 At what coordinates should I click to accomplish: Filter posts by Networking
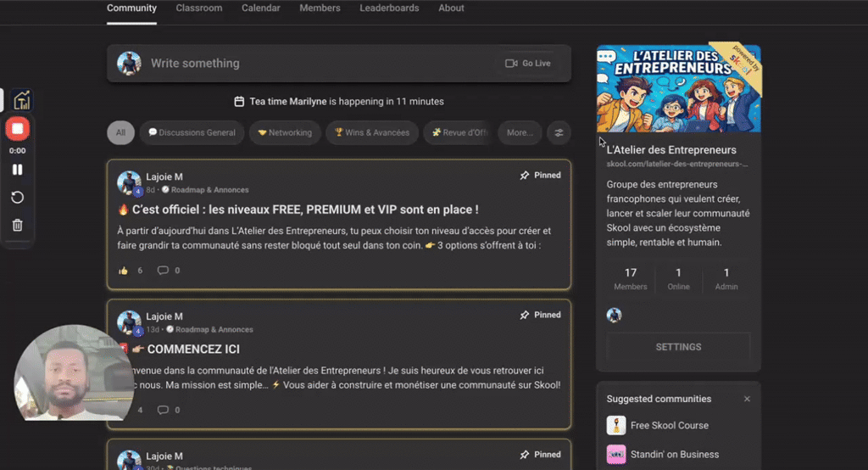285,133
